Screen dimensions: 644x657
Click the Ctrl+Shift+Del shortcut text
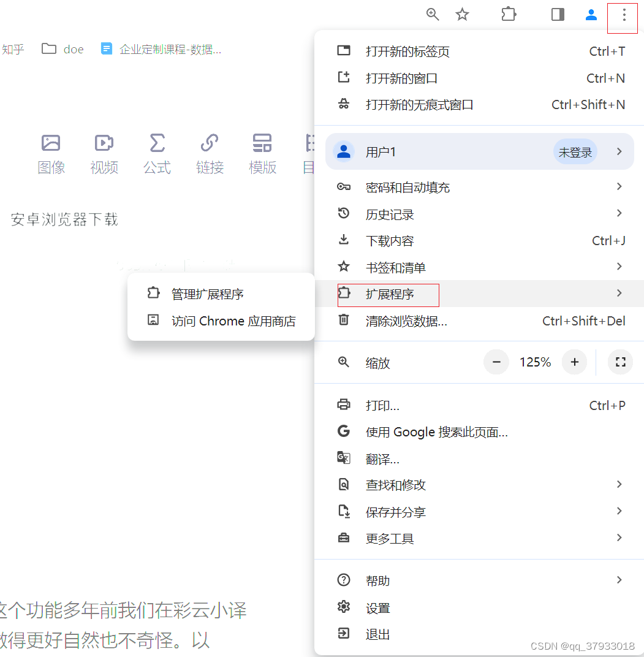[584, 321]
